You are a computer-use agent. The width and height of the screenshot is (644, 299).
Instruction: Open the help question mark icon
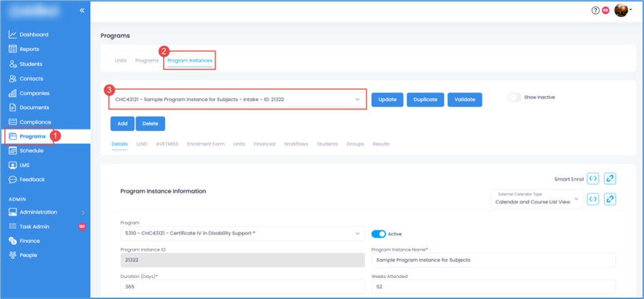[x=596, y=10]
